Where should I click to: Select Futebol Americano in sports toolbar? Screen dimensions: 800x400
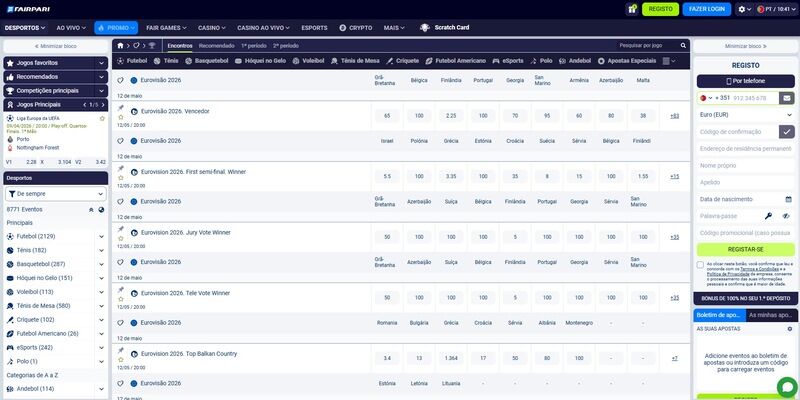tap(456, 61)
